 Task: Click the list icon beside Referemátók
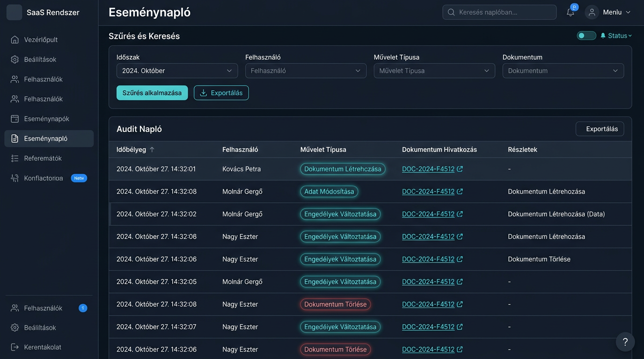pos(15,158)
